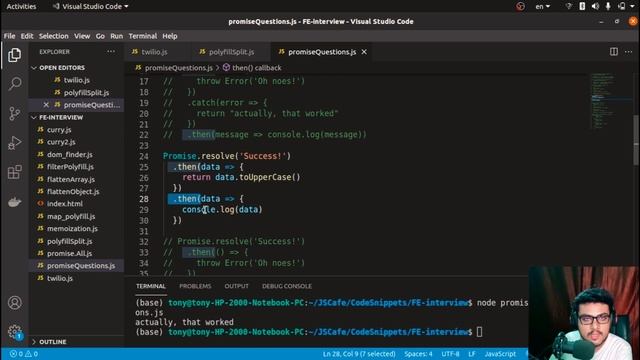Open the Manage gear icon

click(x=15, y=331)
